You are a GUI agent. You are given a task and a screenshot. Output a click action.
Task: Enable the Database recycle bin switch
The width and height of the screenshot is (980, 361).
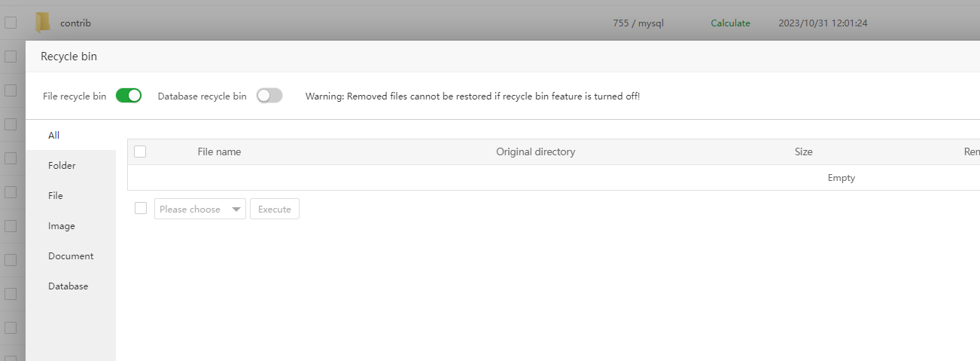(x=269, y=96)
